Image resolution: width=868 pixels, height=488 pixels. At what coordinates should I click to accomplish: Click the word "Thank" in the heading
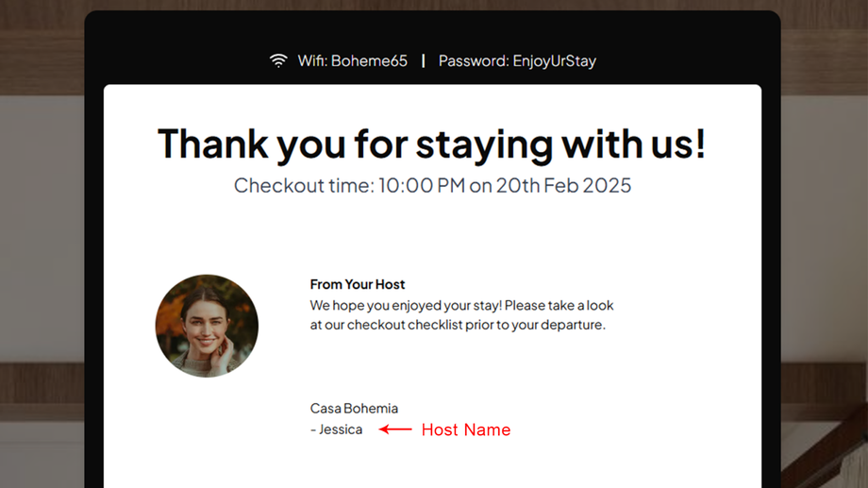click(210, 144)
